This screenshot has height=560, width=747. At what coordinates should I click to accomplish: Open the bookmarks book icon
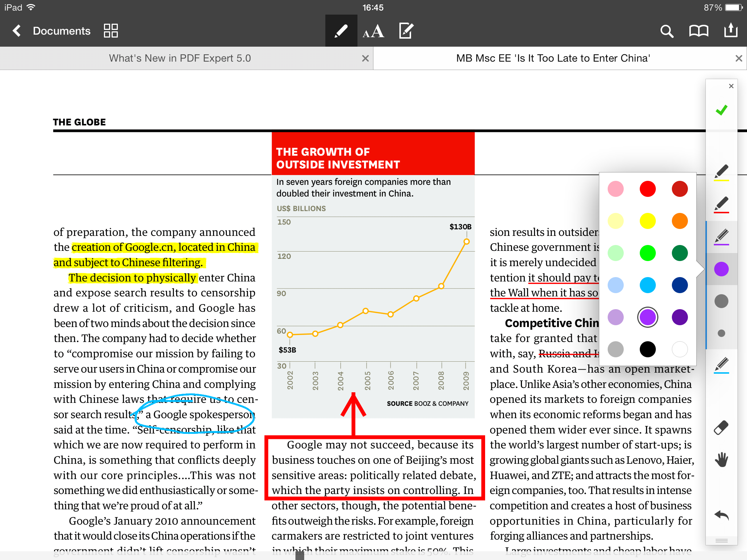pyautogui.click(x=698, y=31)
